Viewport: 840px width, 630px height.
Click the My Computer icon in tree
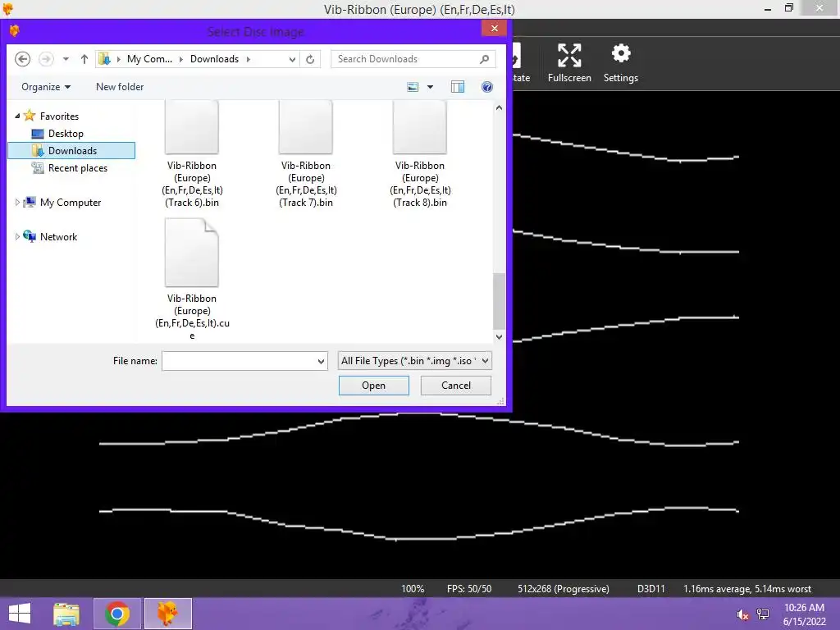pyautogui.click(x=30, y=202)
